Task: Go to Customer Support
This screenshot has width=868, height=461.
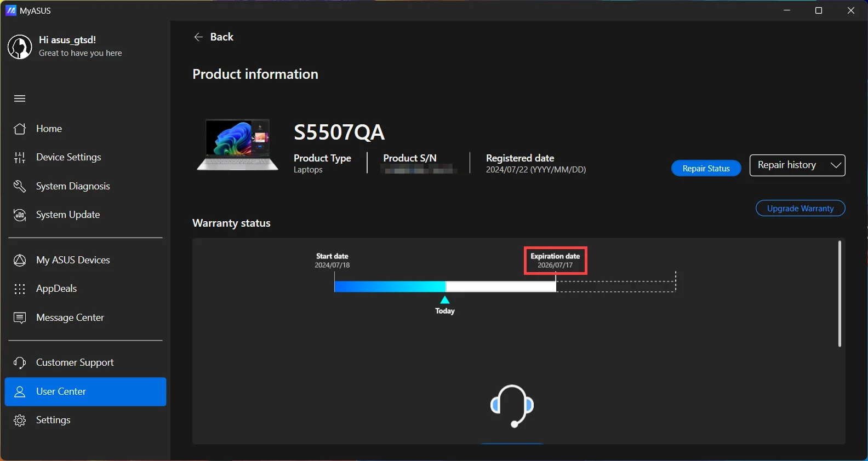Action: point(85,362)
